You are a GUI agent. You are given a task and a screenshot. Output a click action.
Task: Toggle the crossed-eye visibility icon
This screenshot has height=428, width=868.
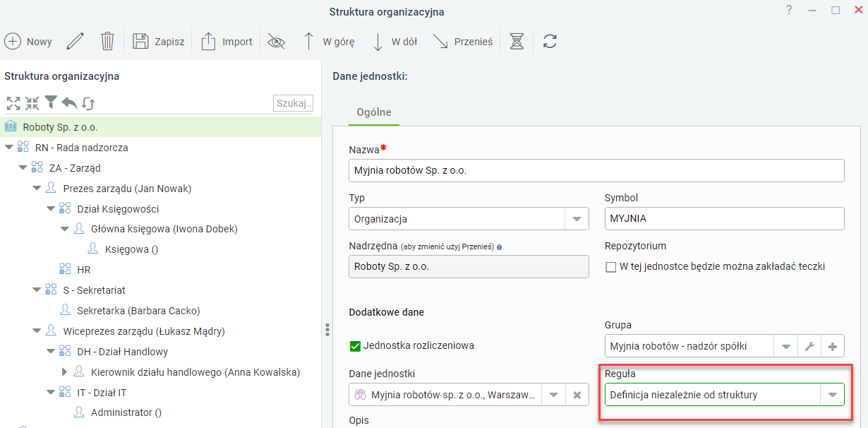pos(276,42)
